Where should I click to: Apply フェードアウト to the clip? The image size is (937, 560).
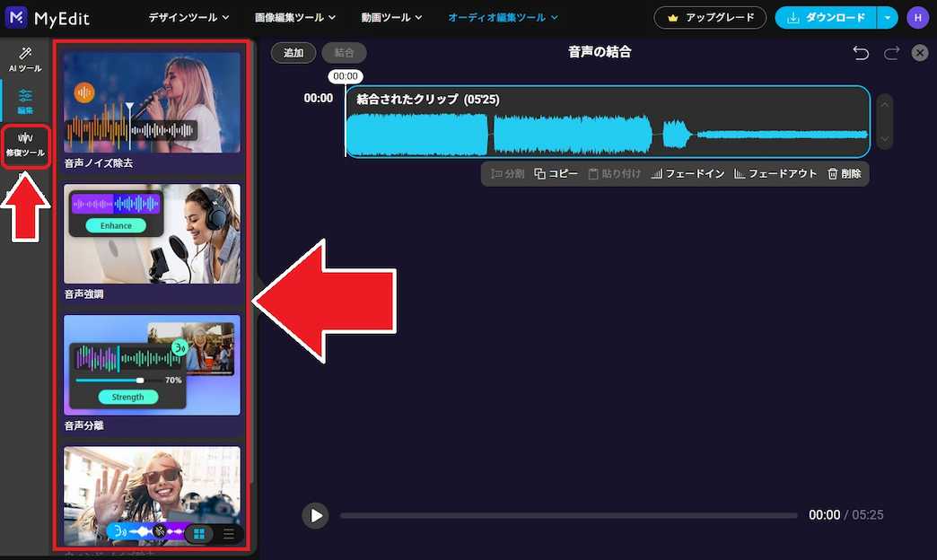[x=775, y=173]
